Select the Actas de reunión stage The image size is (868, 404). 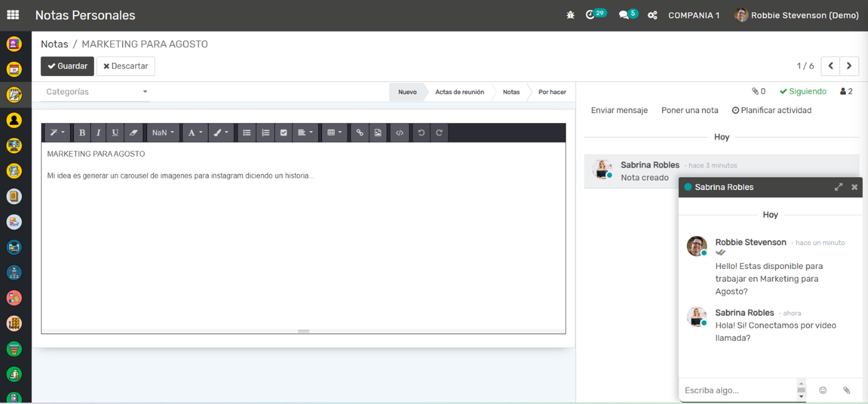[x=459, y=92]
